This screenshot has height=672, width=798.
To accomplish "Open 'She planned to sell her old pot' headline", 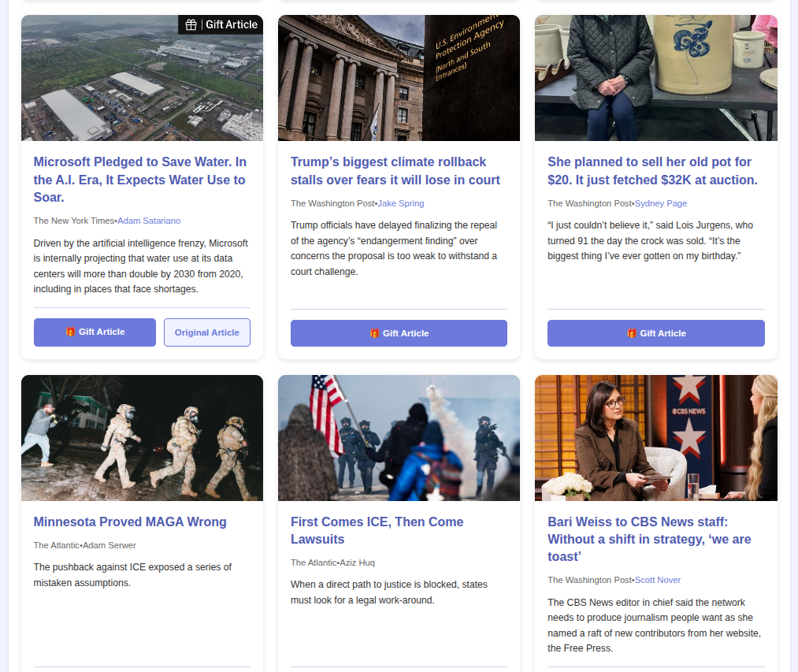I will point(652,170).
